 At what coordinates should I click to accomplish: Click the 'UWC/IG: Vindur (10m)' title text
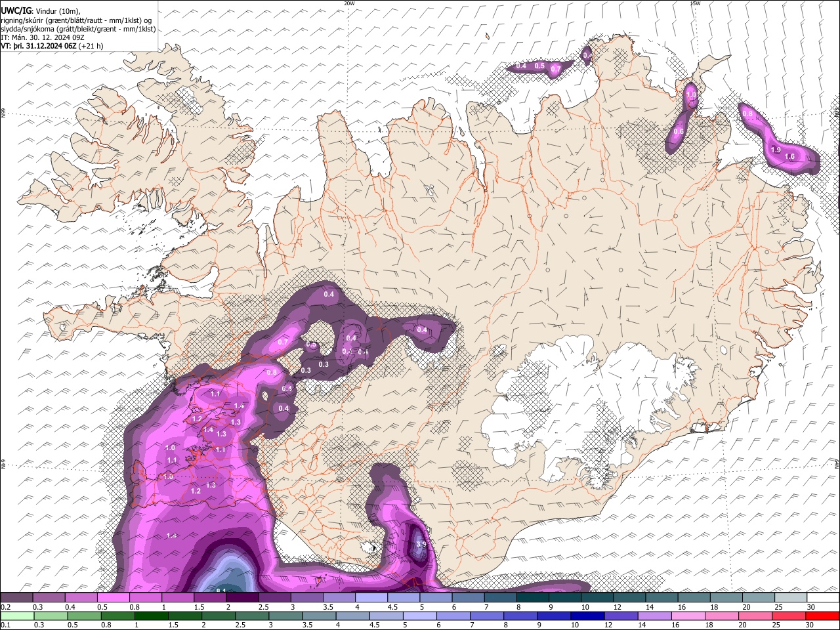pos(41,11)
